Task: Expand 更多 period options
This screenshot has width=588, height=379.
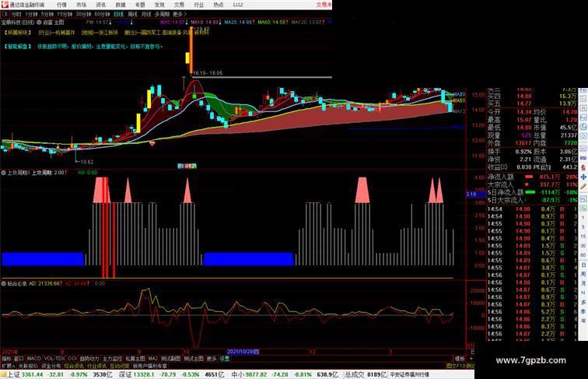Action: 179,14
